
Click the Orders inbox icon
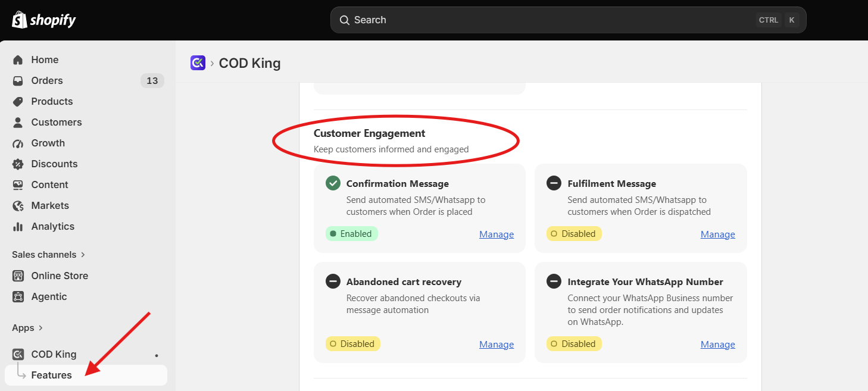[x=18, y=81]
